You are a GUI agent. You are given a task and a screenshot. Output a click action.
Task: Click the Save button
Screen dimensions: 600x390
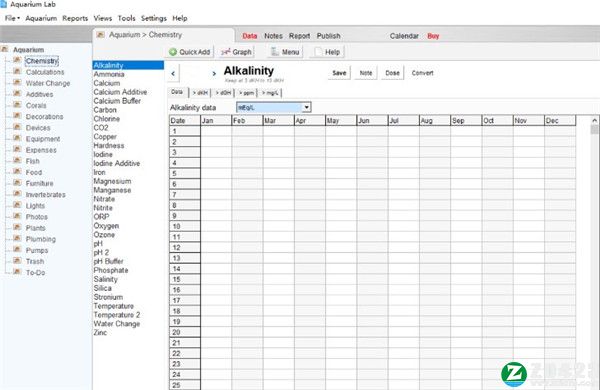click(x=339, y=73)
